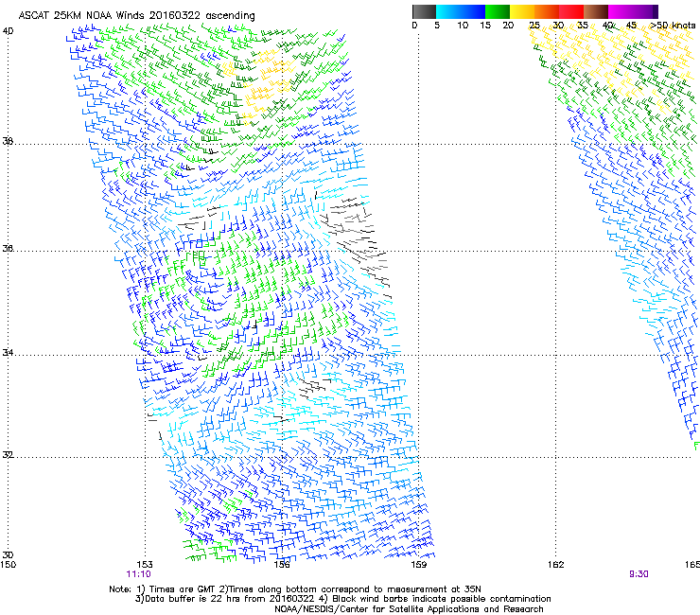Click the longitude label '153'
The height and width of the screenshot is (615, 700).
pyautogui.click(x=145, y=565)
